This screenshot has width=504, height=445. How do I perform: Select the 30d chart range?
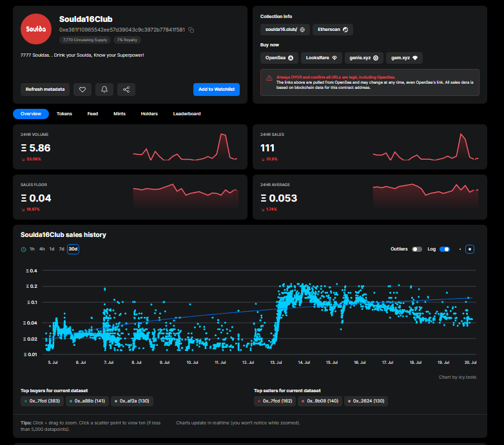[x=73, y=249]
